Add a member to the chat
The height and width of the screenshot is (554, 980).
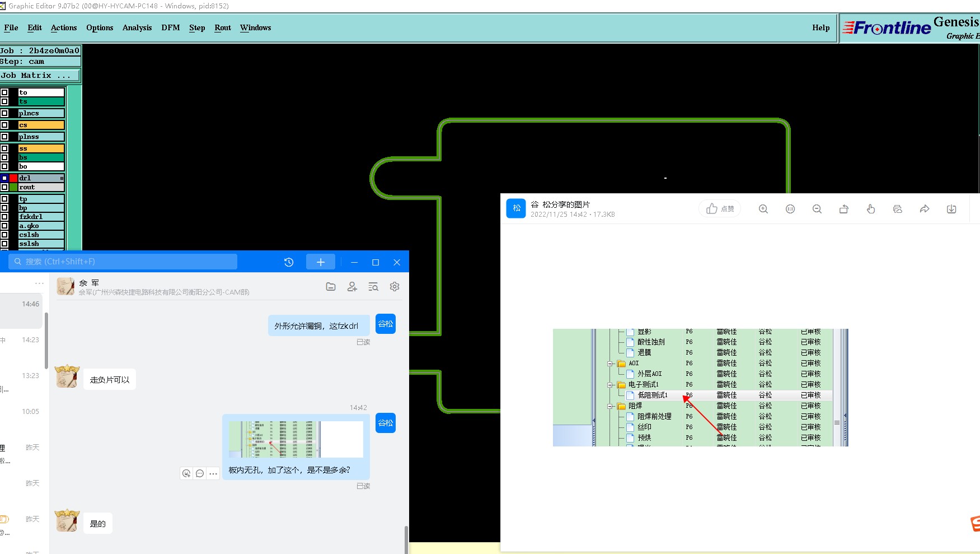pyautogui.click(x=352, y=286)
